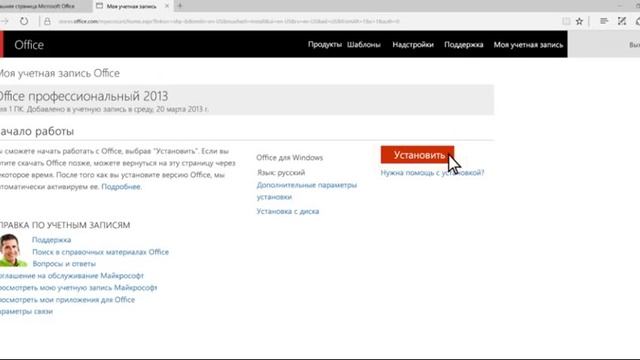
Task: Open the Hub lines icon
Action: coord(604,21)
